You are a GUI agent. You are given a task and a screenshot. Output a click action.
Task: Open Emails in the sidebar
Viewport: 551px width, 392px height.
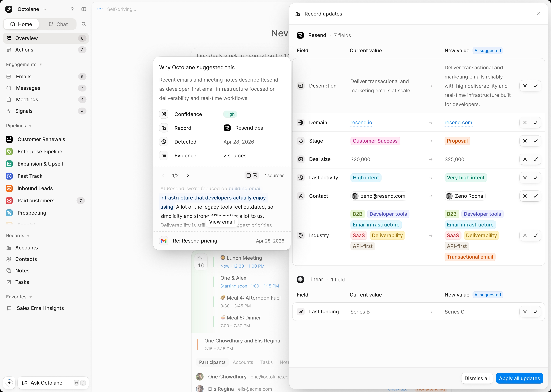(x=46, y=77)
